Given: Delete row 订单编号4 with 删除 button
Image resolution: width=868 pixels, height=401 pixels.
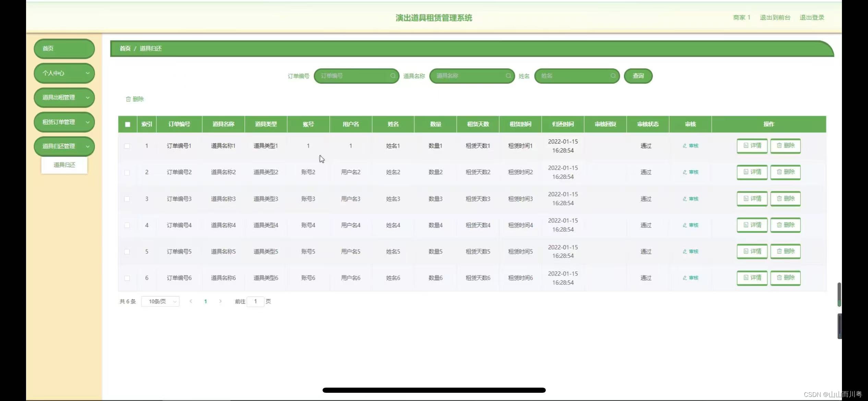Looking at the screenshot, I should click(x=785, y=225).
